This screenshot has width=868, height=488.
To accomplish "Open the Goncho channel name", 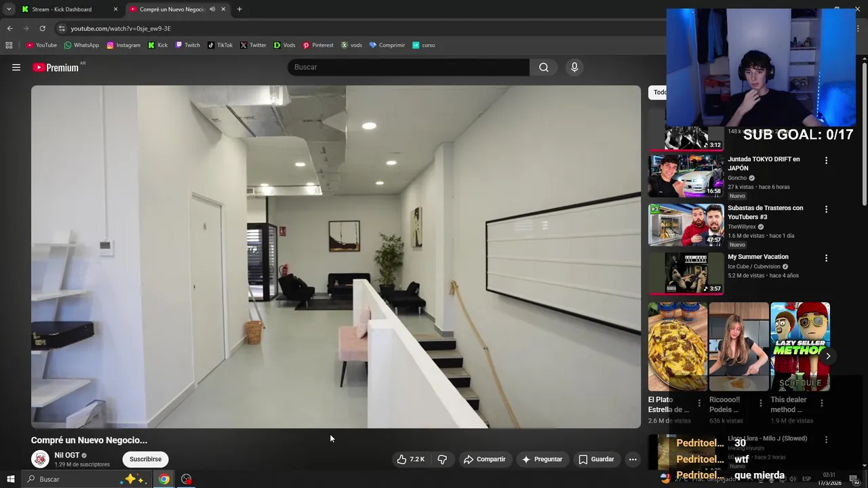I will point(737,178).
